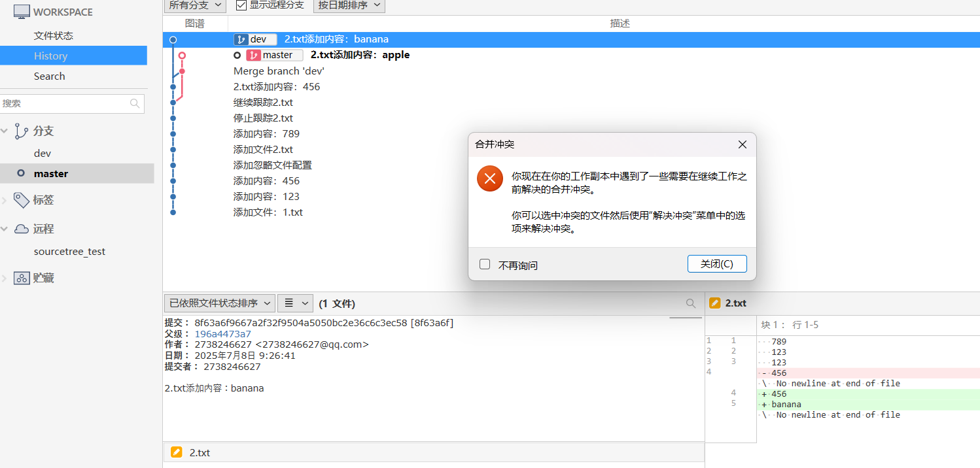Select commit 2.txt添加内容：banana
The height and width of the screenshot is (468, 980).
[571, 39]
